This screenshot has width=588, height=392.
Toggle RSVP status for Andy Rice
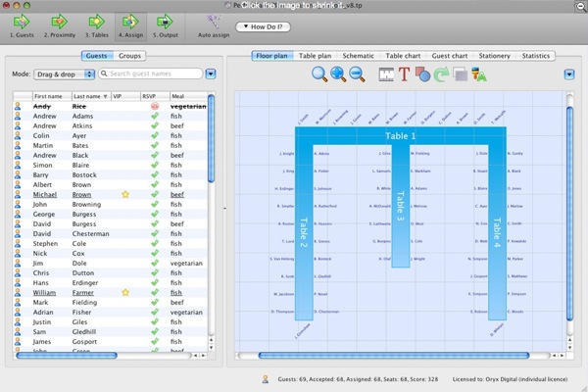[154, 106]
